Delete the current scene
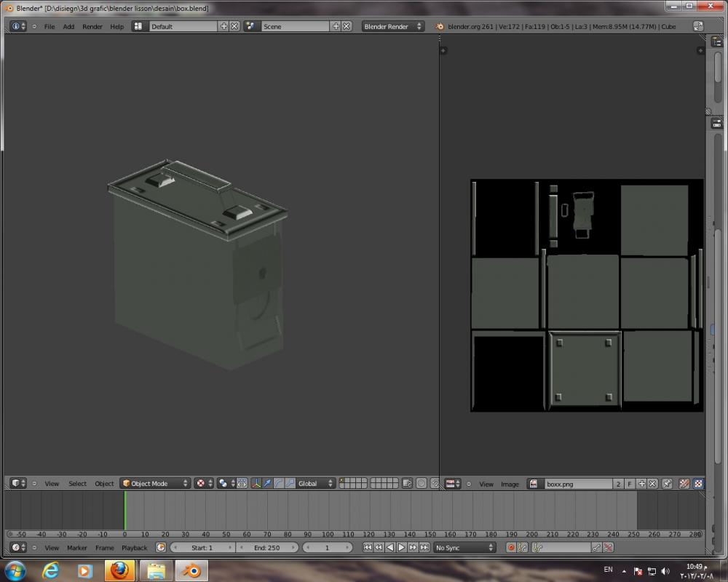728x582 pixels. (x=347, y=26)
